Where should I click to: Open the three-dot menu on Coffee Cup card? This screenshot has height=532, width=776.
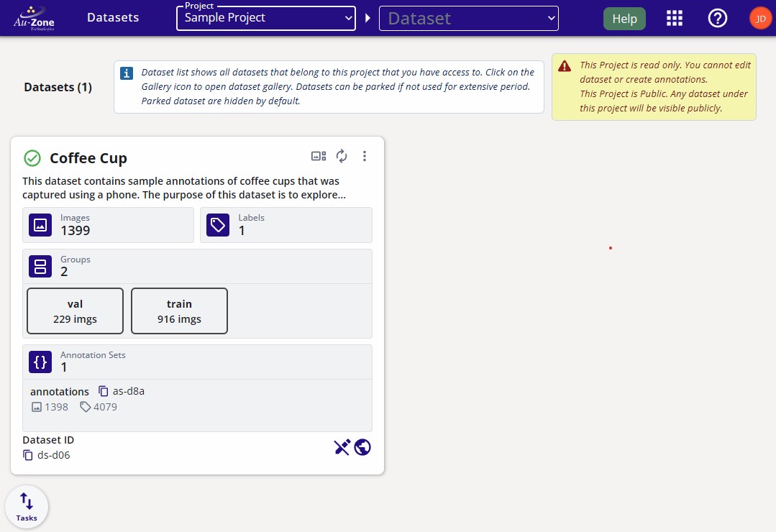pos(365,156)
